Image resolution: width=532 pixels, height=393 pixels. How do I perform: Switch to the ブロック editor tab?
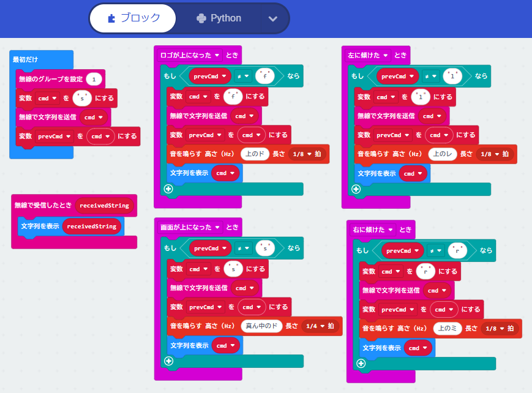coord(133,18)
